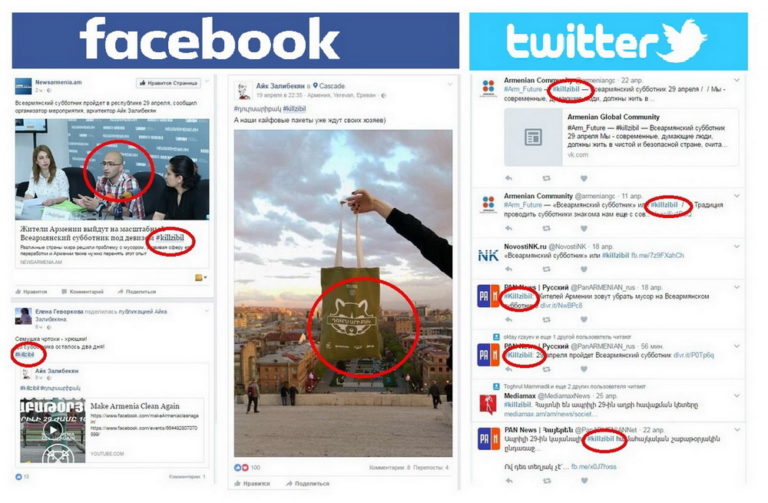
Task: Click the Like Page button on Newsarmenia.am
Action: tap(168, 83)
